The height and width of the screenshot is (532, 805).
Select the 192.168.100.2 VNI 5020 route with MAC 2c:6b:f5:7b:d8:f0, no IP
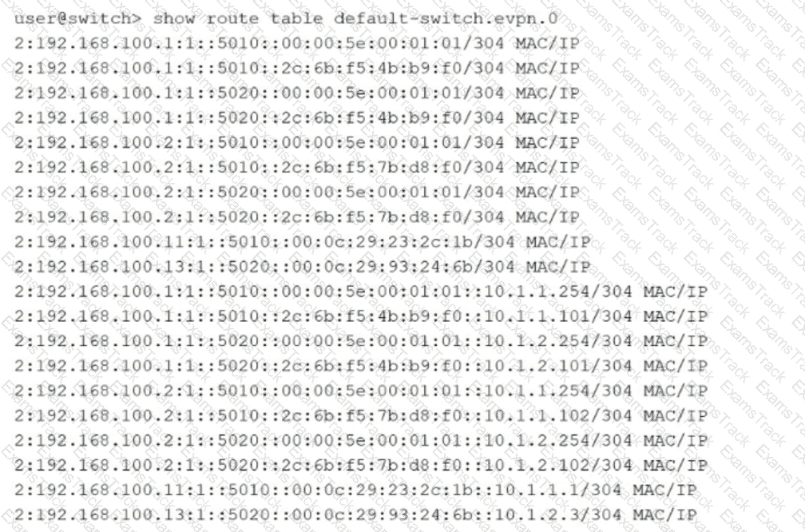click(x=297, y=216)
